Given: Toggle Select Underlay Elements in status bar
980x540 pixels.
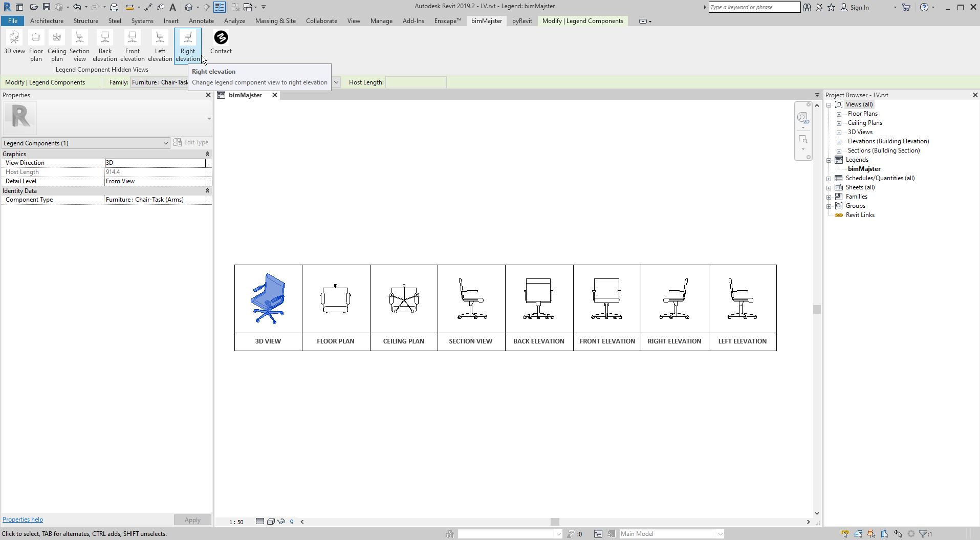Looking at the screenshot, I should tap(858, 534).
